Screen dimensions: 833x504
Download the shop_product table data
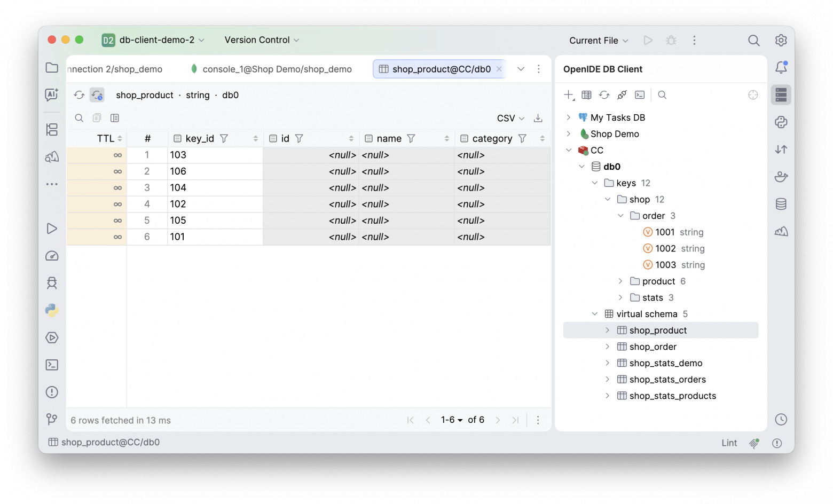pos(538,118)
